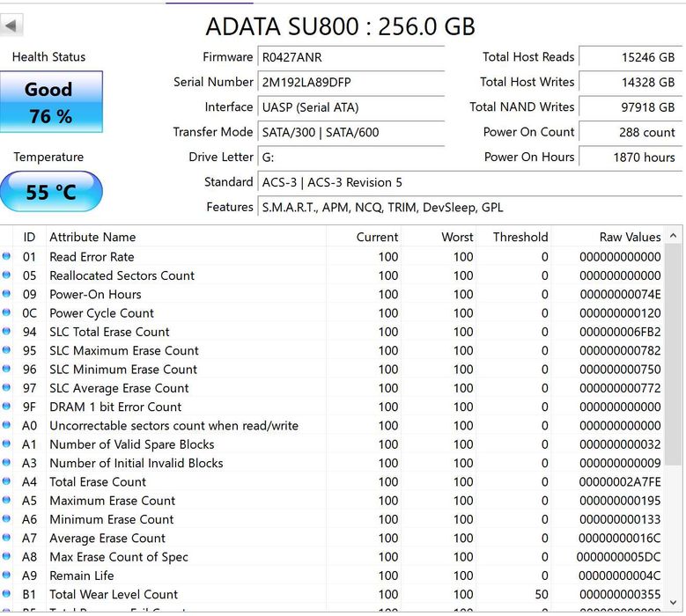This screenshot has width=686, height=616.
Task: Click threshold value 50 of Total Wear Level Count
Action: click(542, 595)
